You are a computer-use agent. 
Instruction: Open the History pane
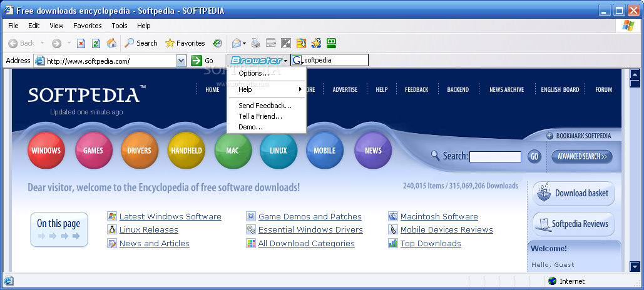(217, 43)
